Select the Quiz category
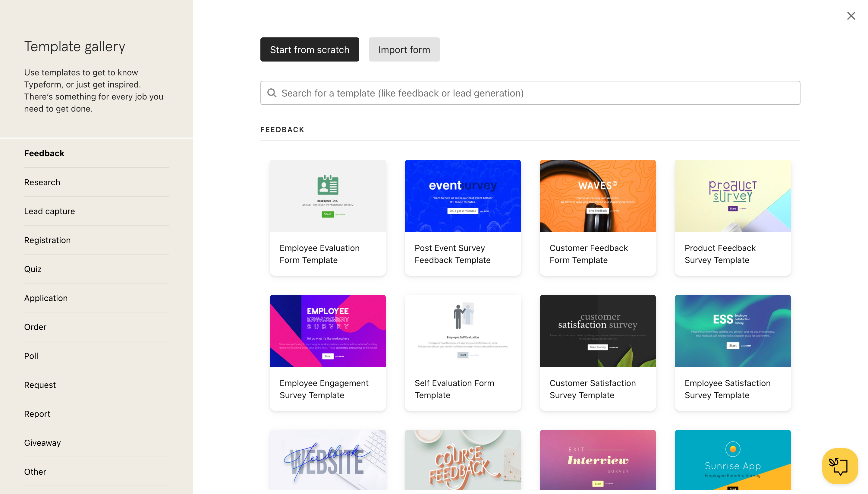Viewport: 868px width, 494px height. coord(96,269)
